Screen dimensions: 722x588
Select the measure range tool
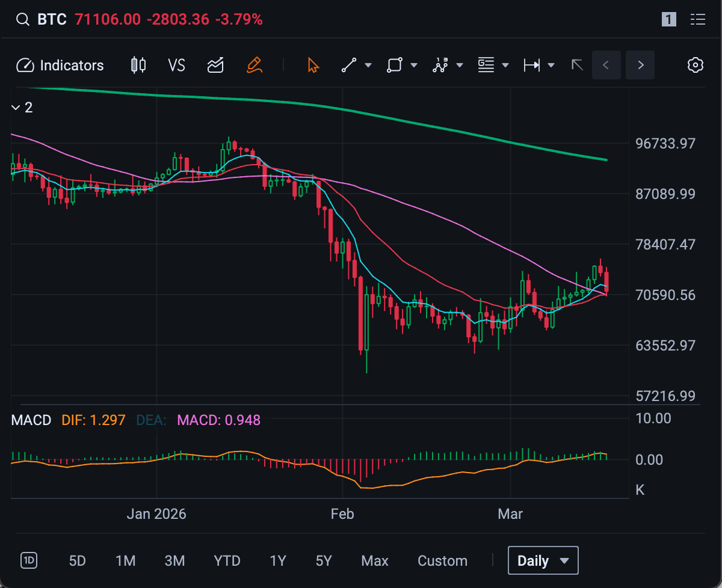pos(532,66)
